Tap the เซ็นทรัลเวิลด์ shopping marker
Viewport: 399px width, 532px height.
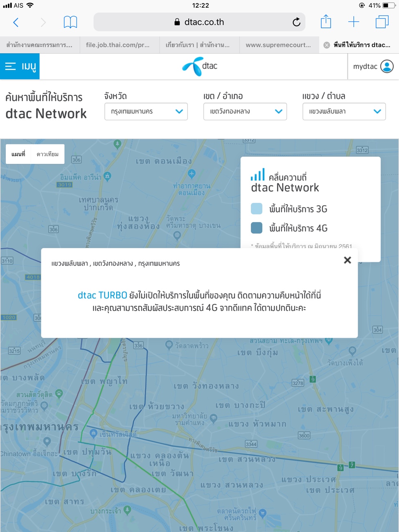point(94,433)
